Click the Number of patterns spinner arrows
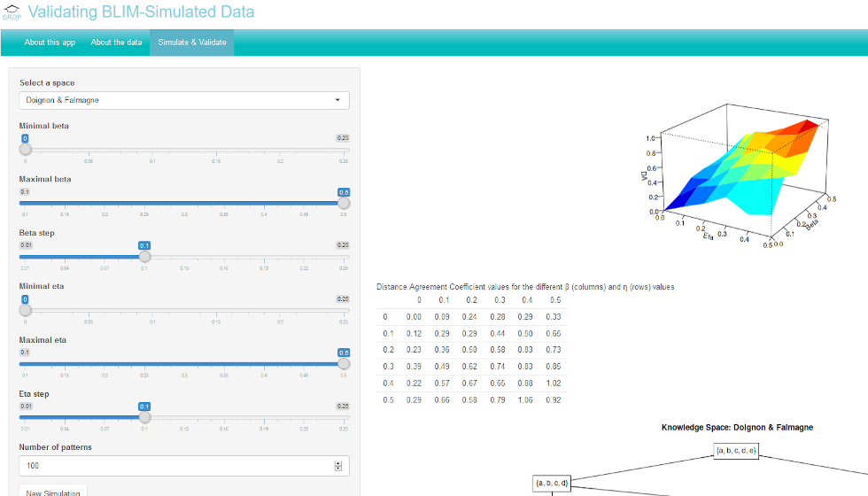The width and height of the screenshot is (868, 496). [x=338, y=466]
